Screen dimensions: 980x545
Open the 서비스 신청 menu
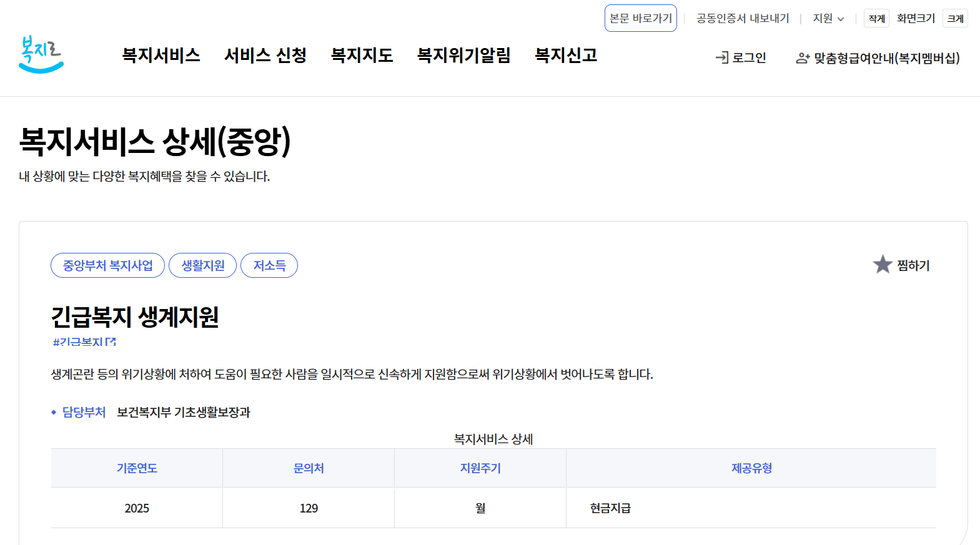click(265, 55)
